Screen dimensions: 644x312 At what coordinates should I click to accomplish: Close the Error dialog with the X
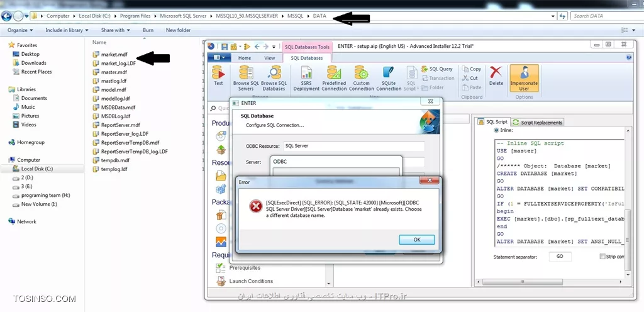[x=430, y=181]
